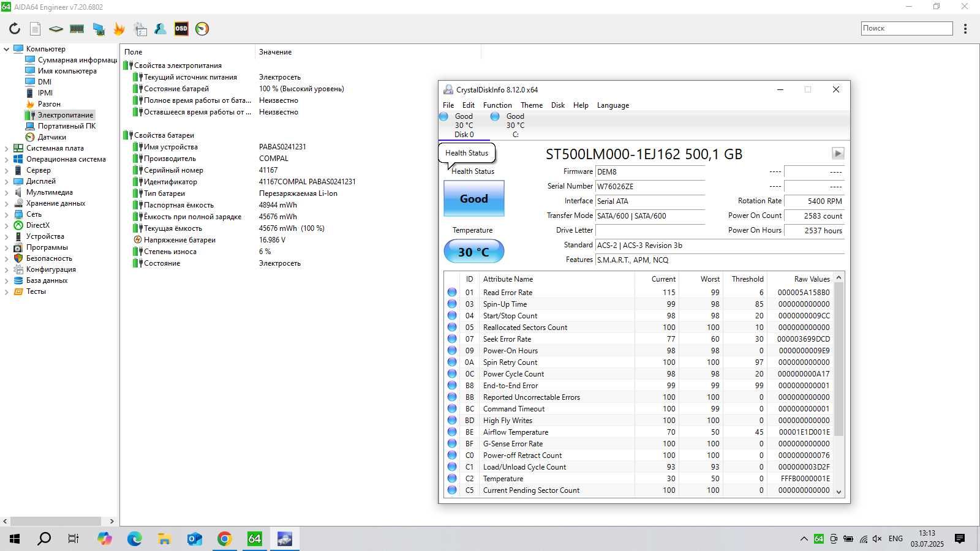
Task: Click the muted volume tray icon
Action: (877, 539)
